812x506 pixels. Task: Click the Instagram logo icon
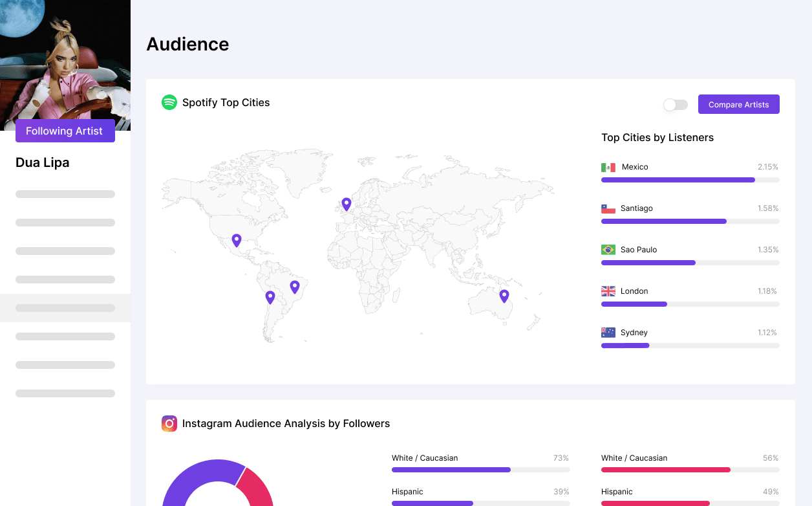[169, 424]
